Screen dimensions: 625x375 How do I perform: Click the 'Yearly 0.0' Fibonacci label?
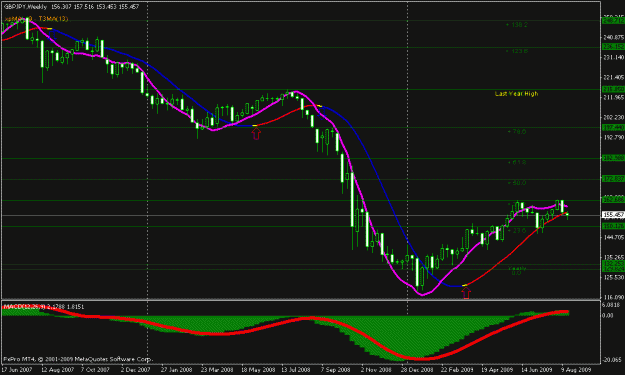(x=517, y=271)
